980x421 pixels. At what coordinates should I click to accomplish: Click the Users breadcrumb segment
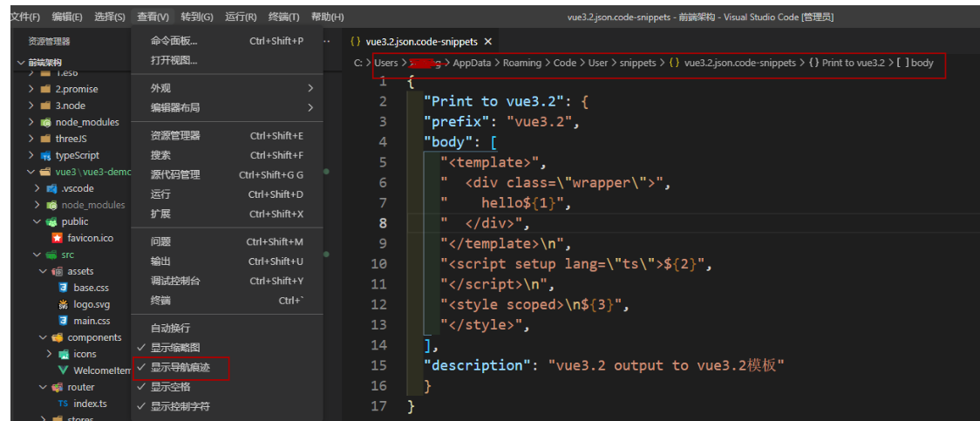click(386, 63)
